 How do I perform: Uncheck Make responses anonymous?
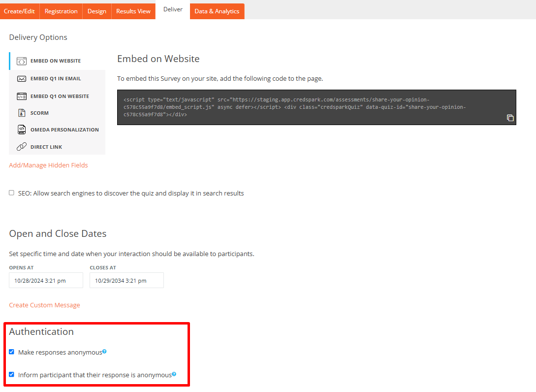[x=12, y=352]
